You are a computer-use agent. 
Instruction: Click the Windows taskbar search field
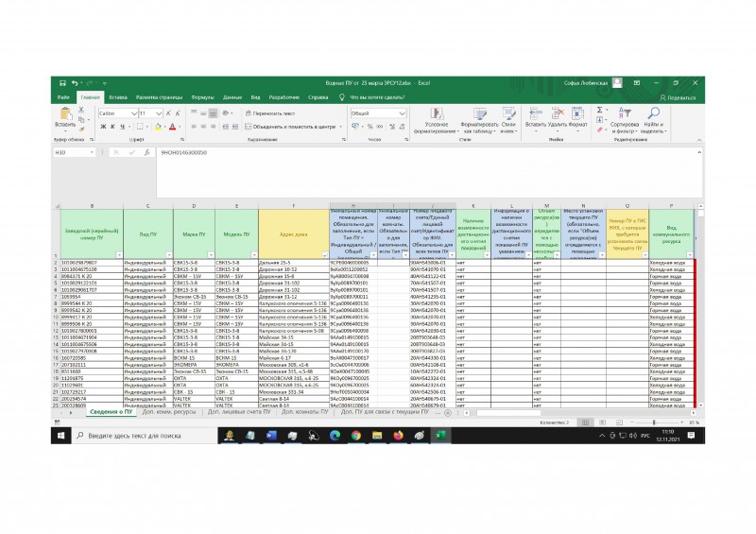[145, 436]
